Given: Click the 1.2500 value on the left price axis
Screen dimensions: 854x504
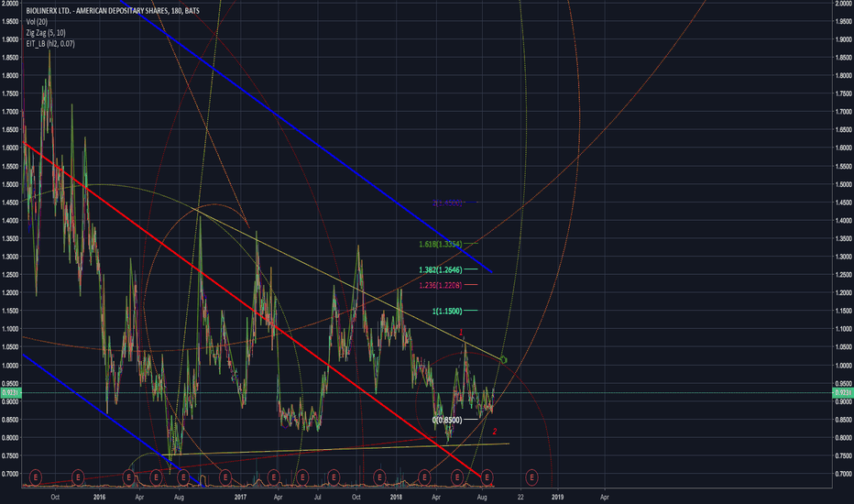Looking at the screenshot, I should click(x=10, y=275).
